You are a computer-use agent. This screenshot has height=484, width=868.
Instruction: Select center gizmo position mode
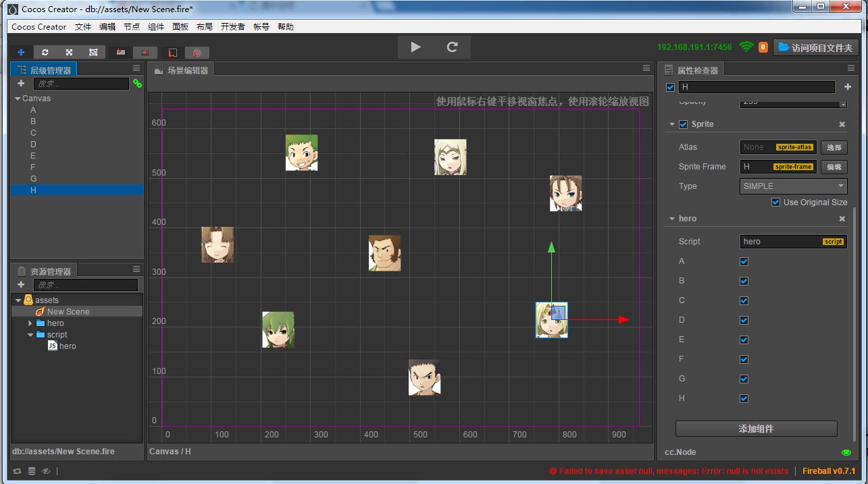click(146, 52)
